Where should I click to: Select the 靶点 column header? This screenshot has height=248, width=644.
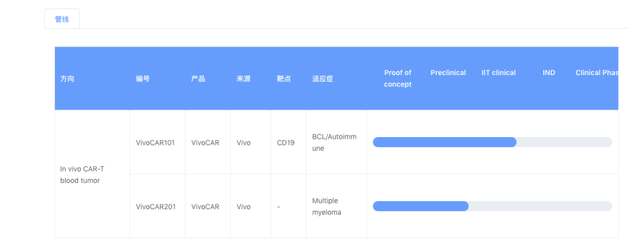[284, 79]
